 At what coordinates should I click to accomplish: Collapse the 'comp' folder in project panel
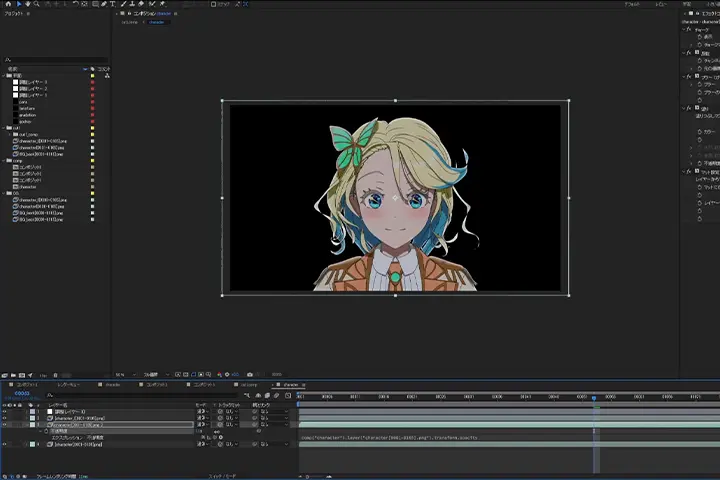pyautogui.click(x=4, y=161)
